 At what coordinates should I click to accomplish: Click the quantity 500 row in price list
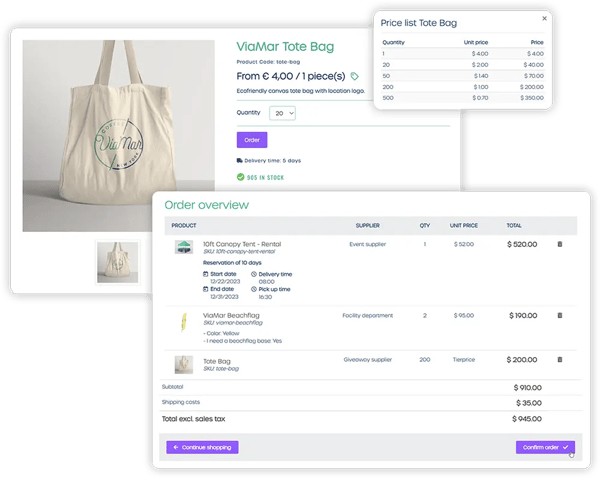[x=463, y=98]
